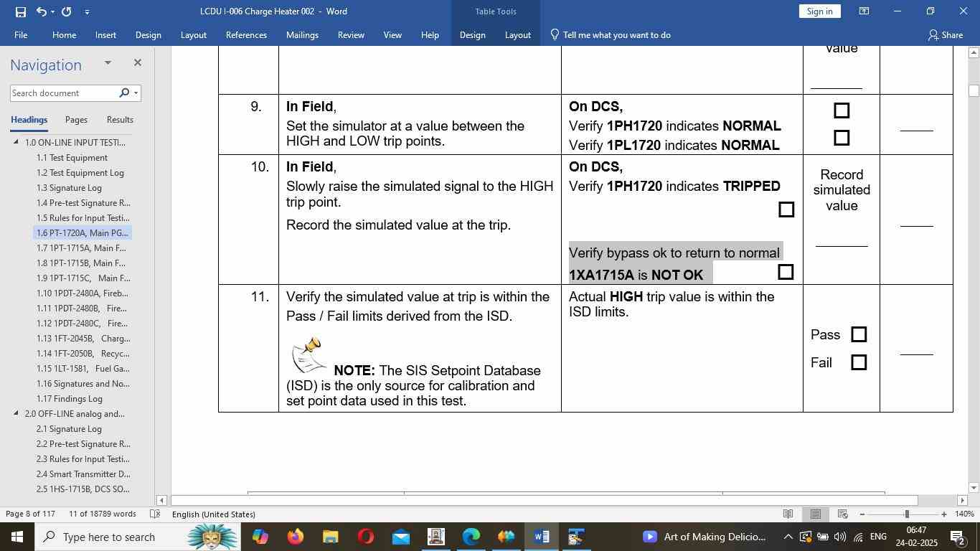Open the Mailings tab
Screen dimensions: 980x551
(x=302, y=34)
